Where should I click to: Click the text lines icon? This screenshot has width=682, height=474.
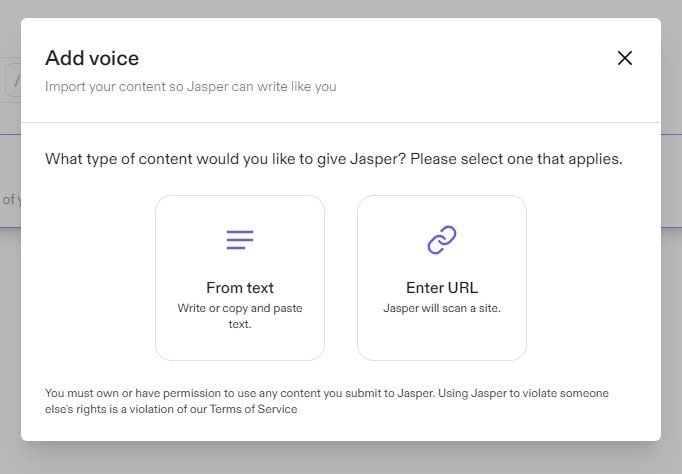point(240,240)
